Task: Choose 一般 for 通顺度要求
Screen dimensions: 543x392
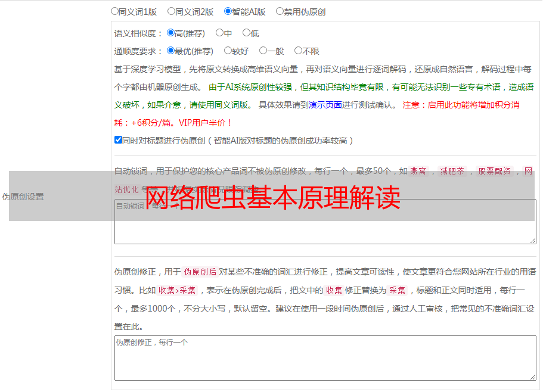Action: pyautogui.click(x=263, y=51)
